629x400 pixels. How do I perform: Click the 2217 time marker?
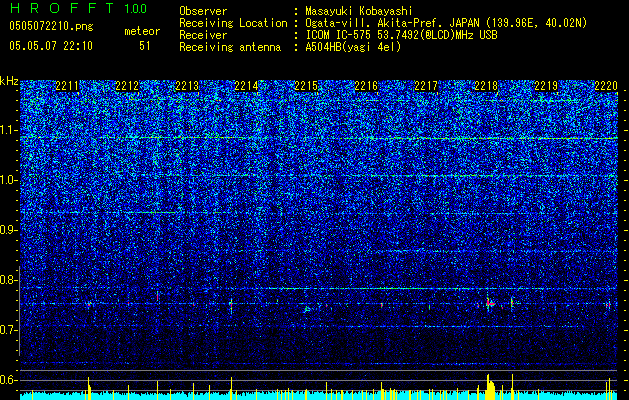(426, 86)
